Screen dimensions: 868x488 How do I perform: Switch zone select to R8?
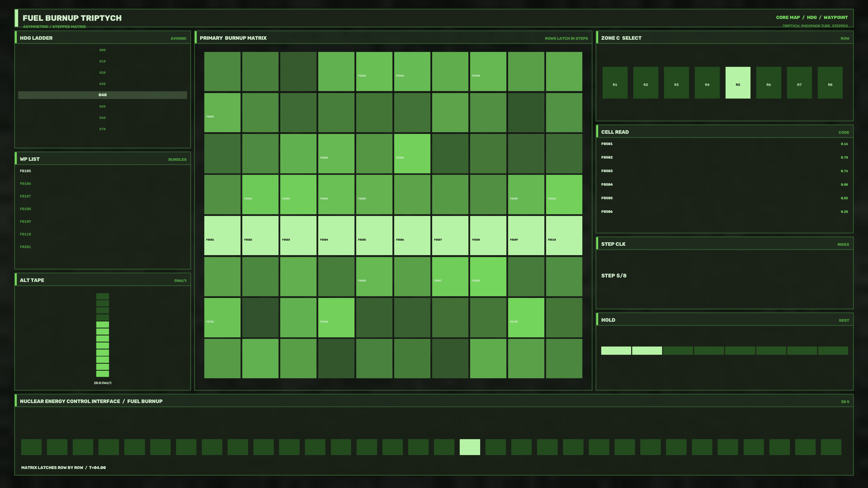(x=830, y=82)
